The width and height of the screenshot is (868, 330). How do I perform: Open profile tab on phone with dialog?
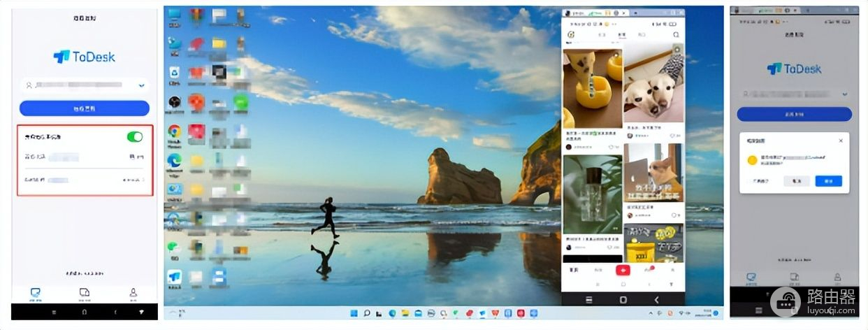tap(837, 278)
